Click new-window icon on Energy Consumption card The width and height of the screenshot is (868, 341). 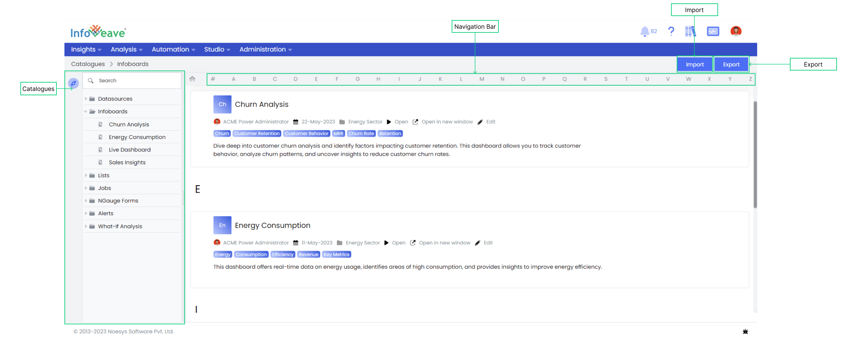[412, 243]
